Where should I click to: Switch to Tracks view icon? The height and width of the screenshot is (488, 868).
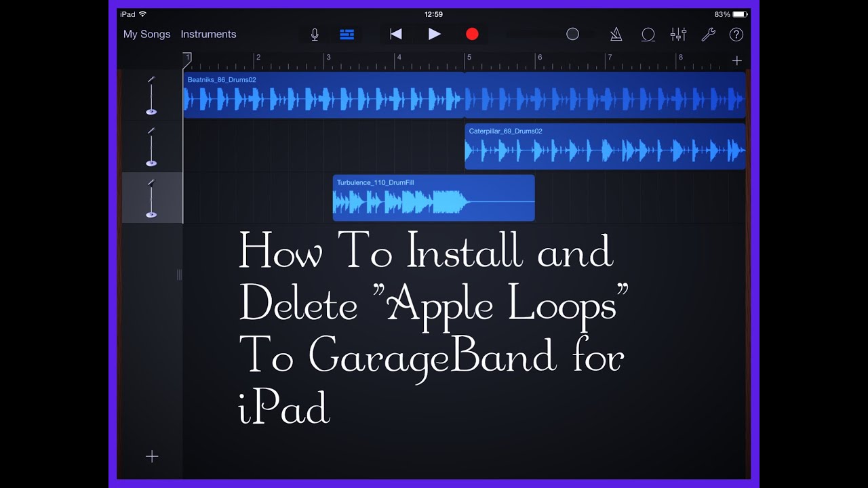tap(347, 35)
